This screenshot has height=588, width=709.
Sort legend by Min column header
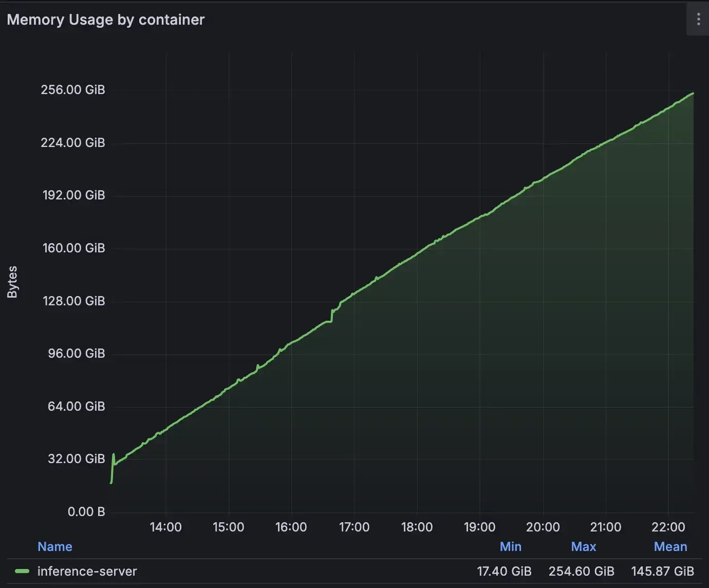click(510, 546)
